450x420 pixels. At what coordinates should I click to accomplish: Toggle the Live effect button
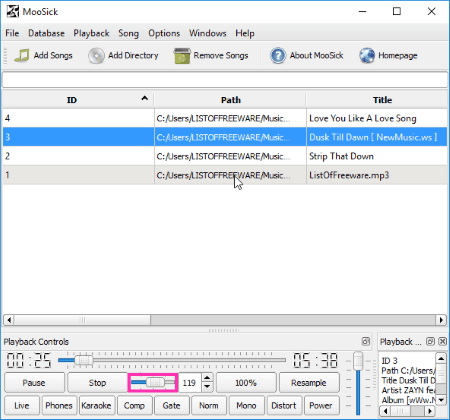click(22, 405)
